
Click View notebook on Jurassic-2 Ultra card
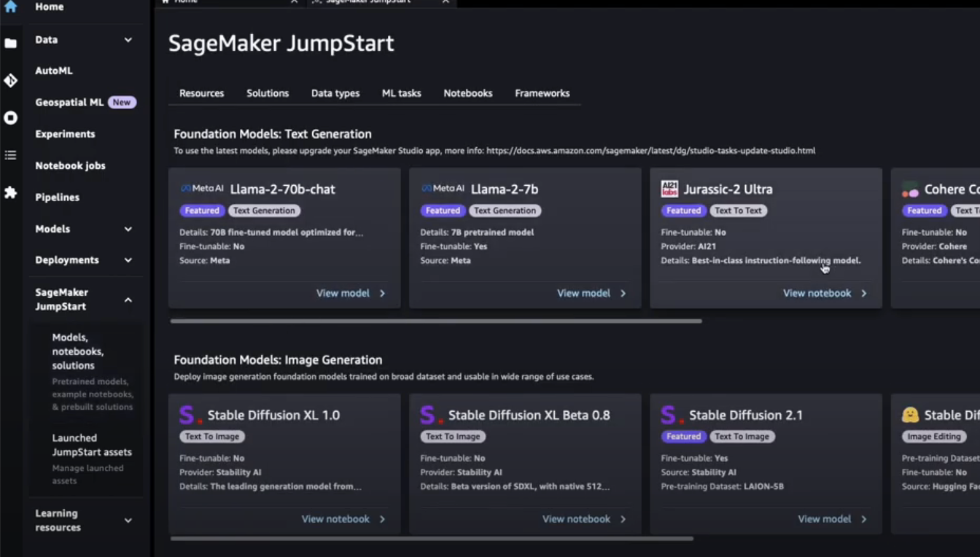click(x=818, y=292)
